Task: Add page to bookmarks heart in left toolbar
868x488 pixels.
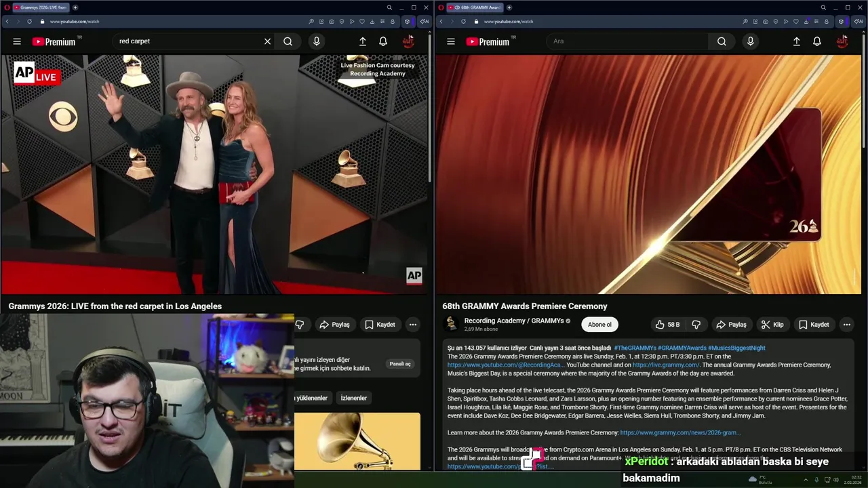Action: (361, 21)
